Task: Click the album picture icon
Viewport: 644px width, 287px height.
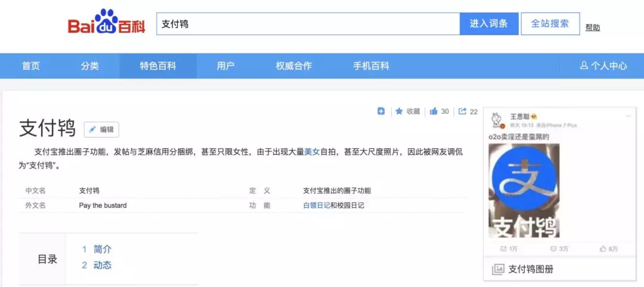Action: pos(498,269)
